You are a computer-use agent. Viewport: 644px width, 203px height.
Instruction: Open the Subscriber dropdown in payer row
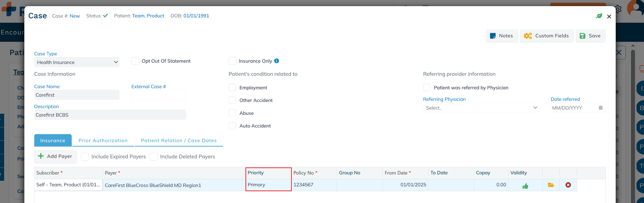(68, 185)
